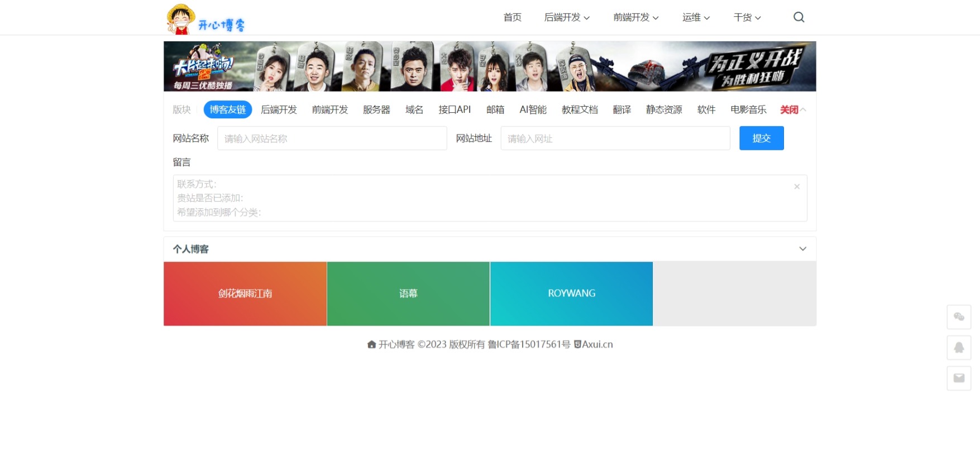Image resolution: width=980 pixels, height=460 pixels.
Task: Select the 博客友链 category tab
Action: pyautogui.click(x=227, y=109)
